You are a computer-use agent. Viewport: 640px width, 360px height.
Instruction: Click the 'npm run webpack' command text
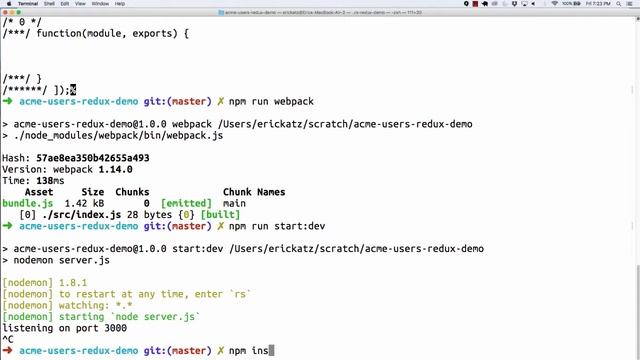click(271, 101)
